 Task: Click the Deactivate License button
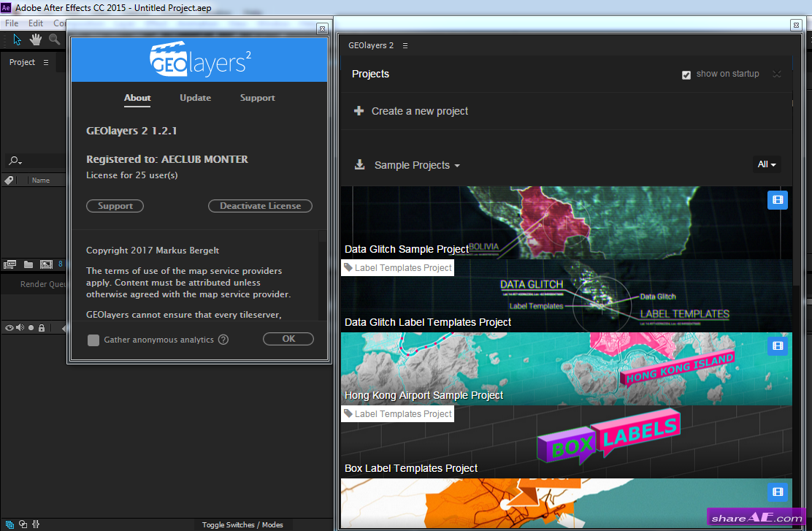[x=260, y=205]
